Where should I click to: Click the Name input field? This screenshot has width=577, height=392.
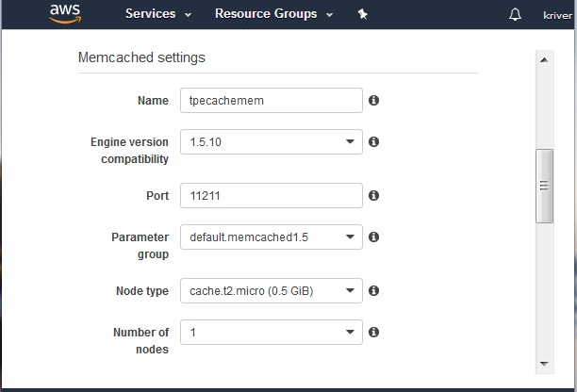[x=271, y=100]
